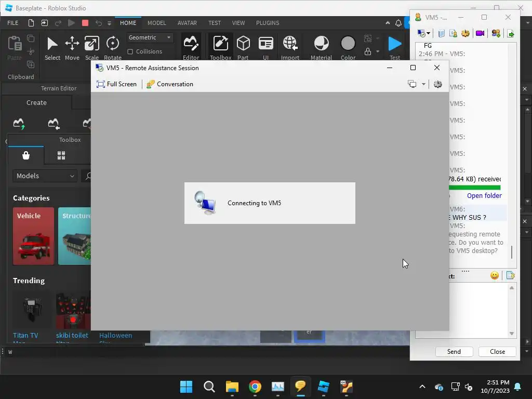The height and width of the screenshot is (399, 532).
Task: Switch to the PLUGINS ribbon tab
Action: tap(268, 23)
